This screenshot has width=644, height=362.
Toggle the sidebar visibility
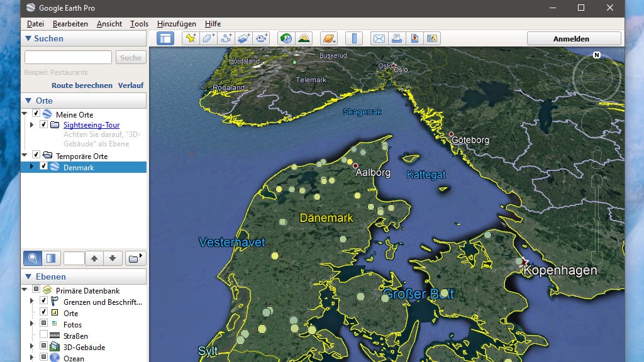pos(165,38)
